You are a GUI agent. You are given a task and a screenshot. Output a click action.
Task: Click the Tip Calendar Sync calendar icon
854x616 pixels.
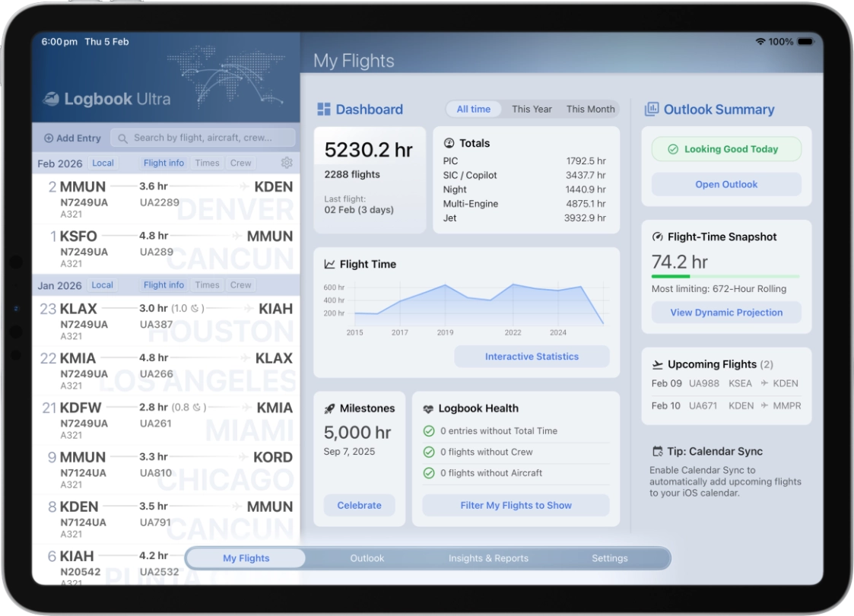(x=658, y=451)
